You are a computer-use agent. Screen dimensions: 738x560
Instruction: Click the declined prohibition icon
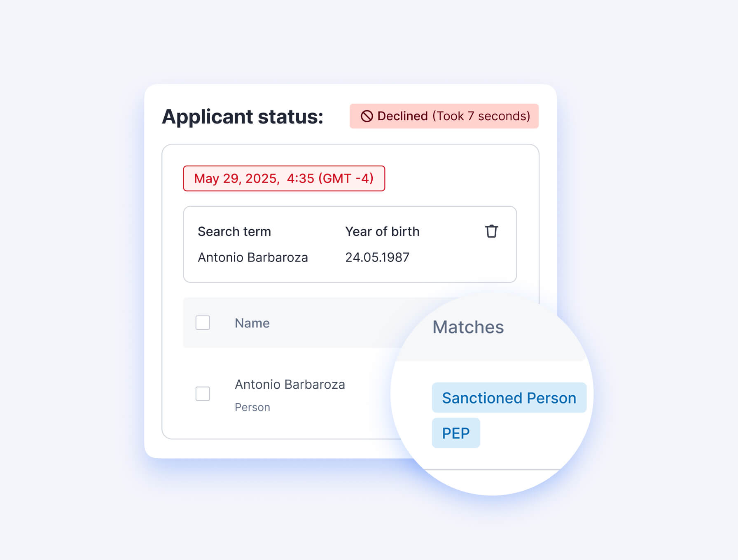click(x=367, y=116)
